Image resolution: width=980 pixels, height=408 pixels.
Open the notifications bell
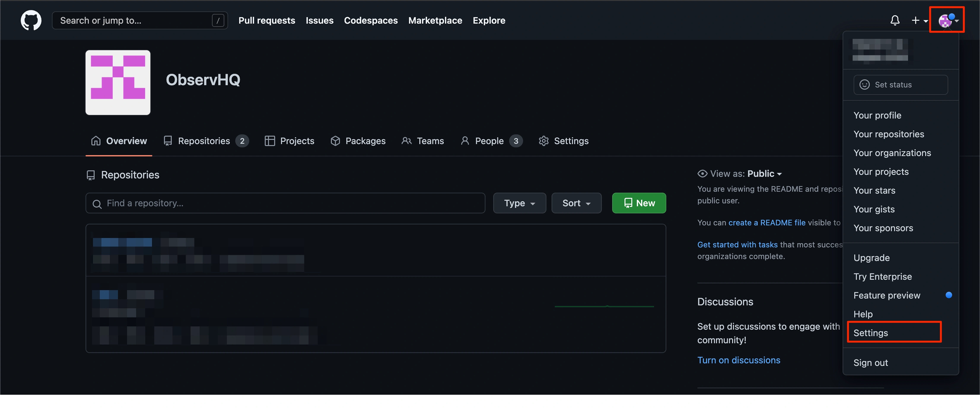click(895, 20)
